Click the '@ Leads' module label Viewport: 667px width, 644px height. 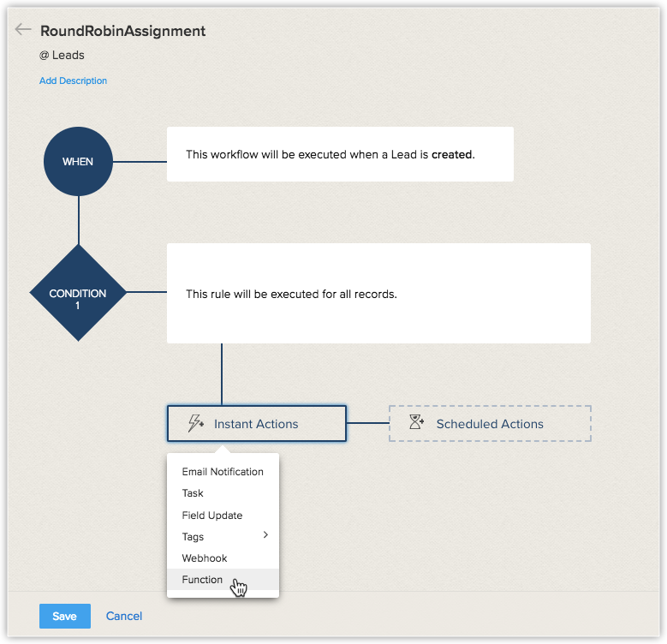(x=62, y=56)
